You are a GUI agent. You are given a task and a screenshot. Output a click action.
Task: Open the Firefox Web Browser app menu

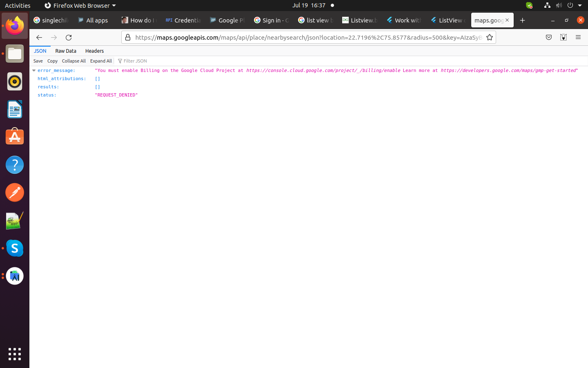[80, 5]
